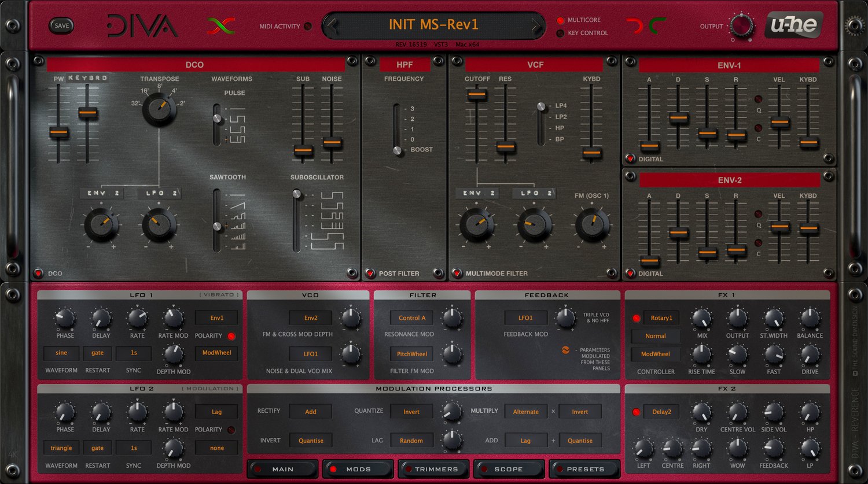This screenshot has width=868, height=484.
Task: Click the FM (OSC 1) knob
Action: coord(592,225)
